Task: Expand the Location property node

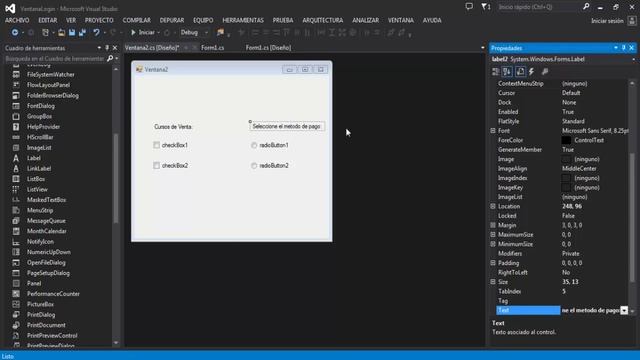Action: point(493,206)
